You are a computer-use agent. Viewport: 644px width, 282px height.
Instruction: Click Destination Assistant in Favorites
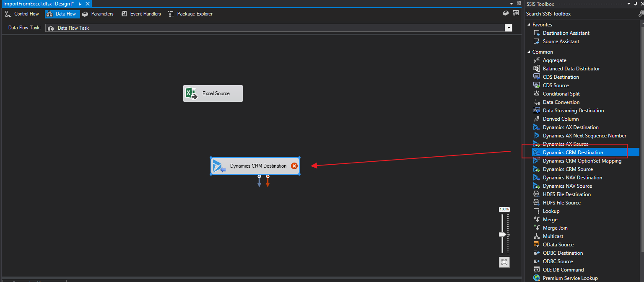click(x=566, y=33)
